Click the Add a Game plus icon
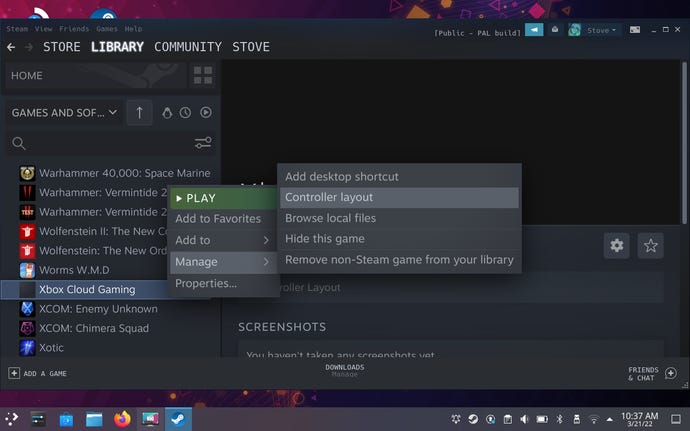 pos(14,373)
